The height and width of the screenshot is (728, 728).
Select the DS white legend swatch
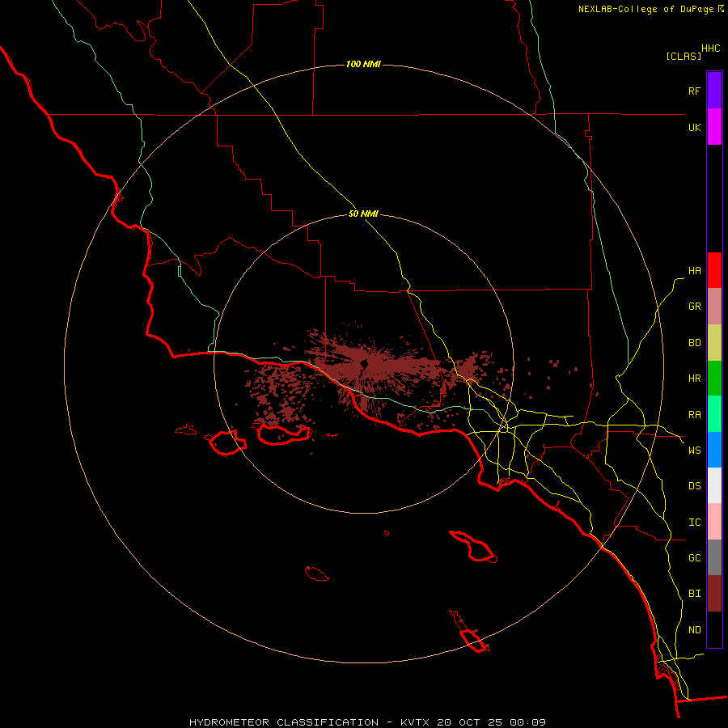[x=714, y=485]
